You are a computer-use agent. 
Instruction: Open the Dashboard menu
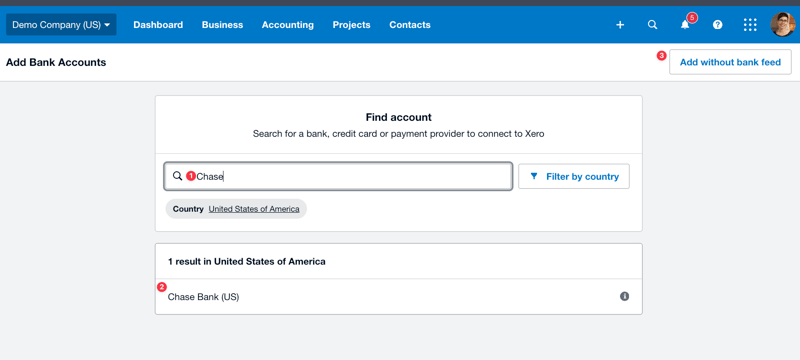(x=158, y=24)
